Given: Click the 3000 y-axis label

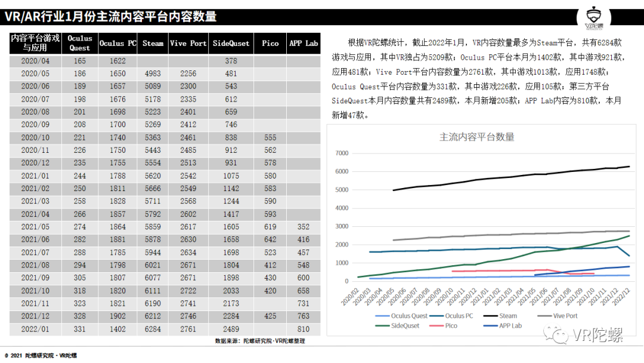Looking at the screenshot, I should (342, 226).
